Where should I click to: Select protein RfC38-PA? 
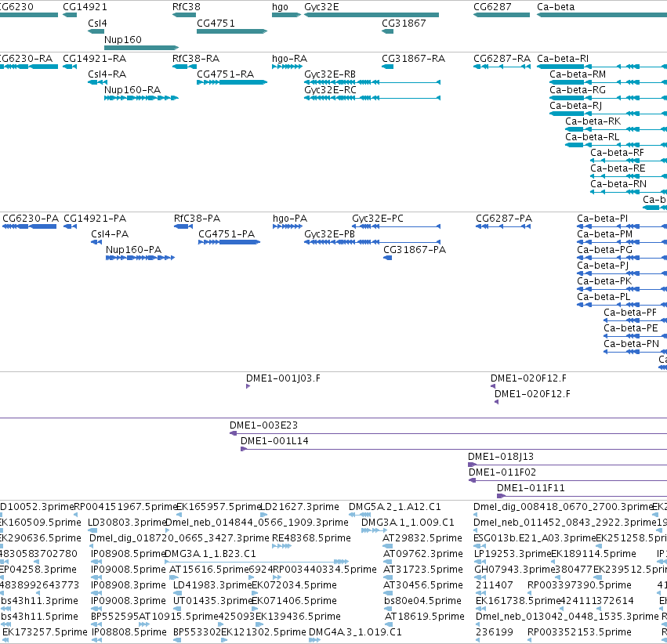[183, 226]
